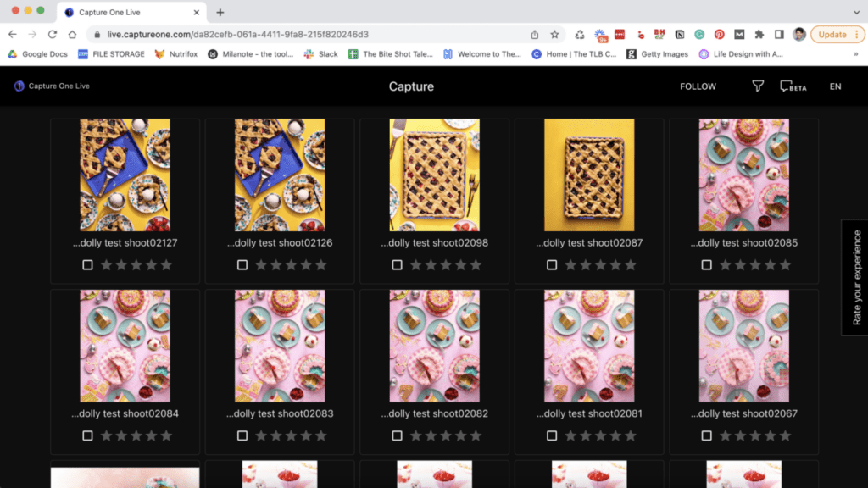Open the Google Docs bookmark
The height and width of the screenshot is (488, 868).
37,54
